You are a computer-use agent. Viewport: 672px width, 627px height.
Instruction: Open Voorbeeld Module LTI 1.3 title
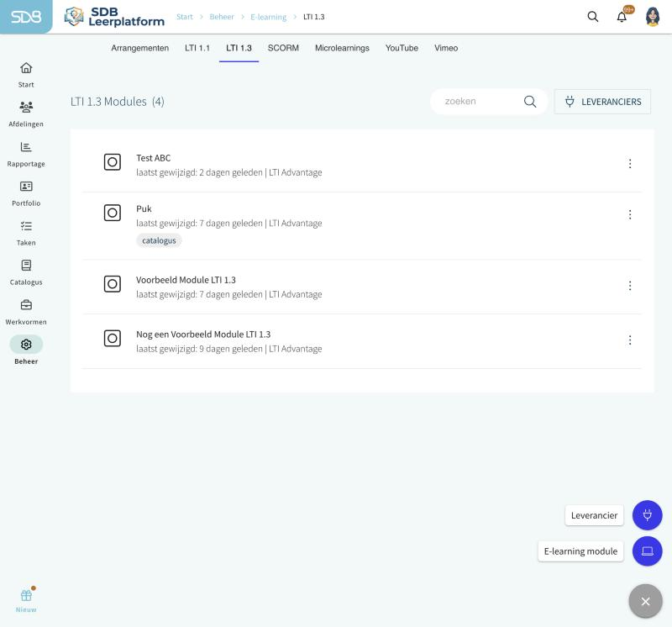[186, 280]
